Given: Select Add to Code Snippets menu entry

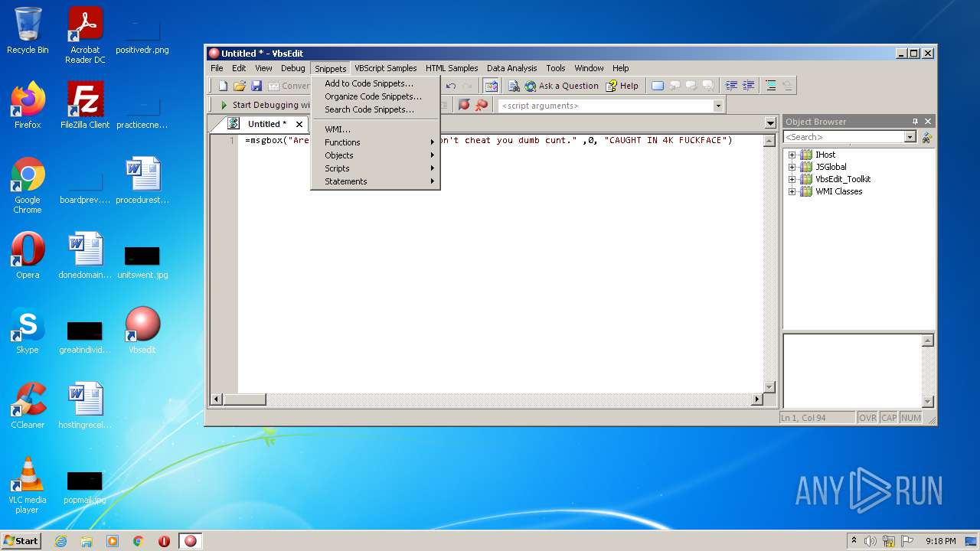Looking at the screenshot, I should [375, 83].
